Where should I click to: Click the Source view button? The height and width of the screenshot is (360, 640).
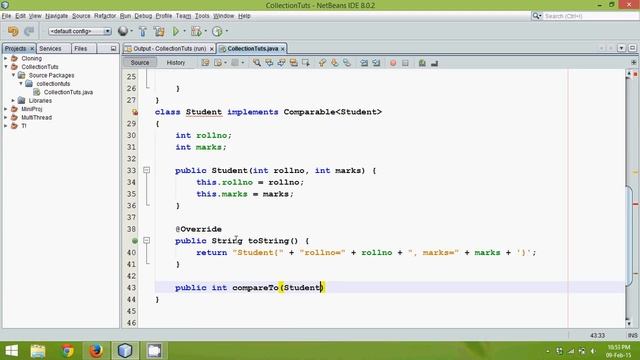pos(140,62)
